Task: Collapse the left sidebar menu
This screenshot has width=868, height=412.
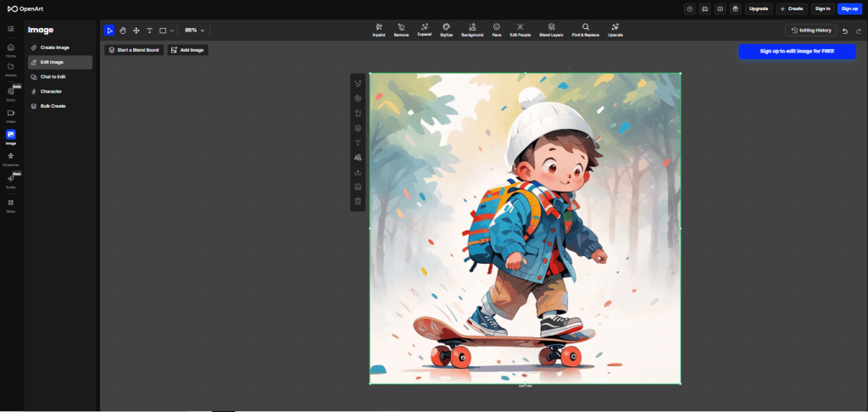Action: click(11, 30)
